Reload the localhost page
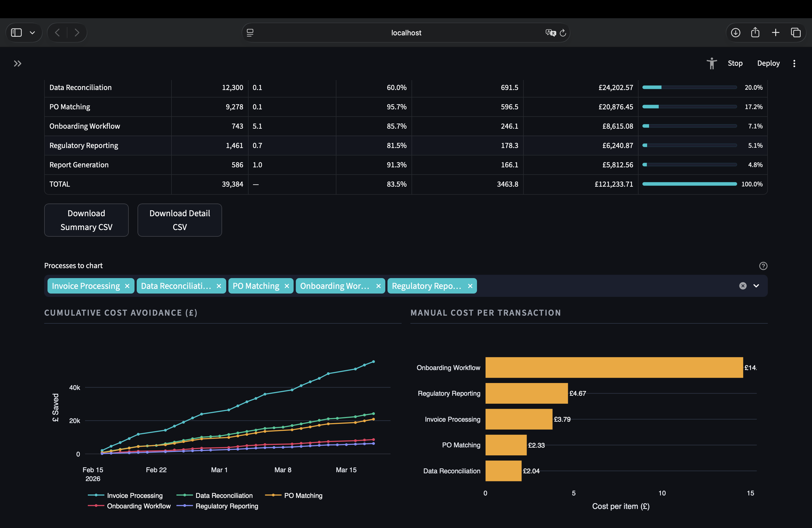This screenshot has width=812, height=528. [x=563, y=32]
